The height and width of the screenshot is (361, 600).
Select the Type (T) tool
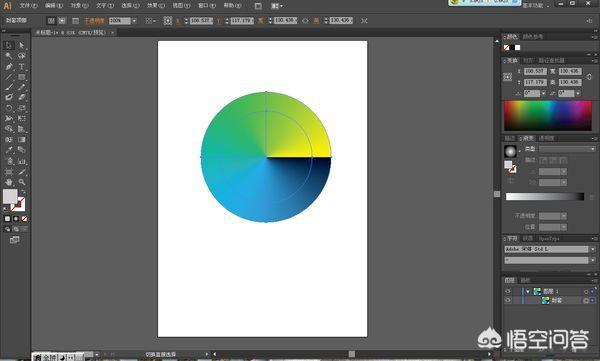click(22, 67)
